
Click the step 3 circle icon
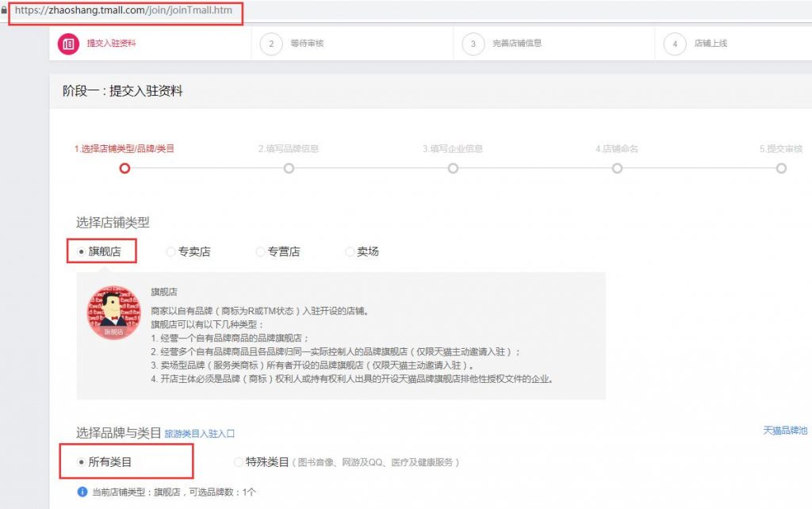[473, 44]
